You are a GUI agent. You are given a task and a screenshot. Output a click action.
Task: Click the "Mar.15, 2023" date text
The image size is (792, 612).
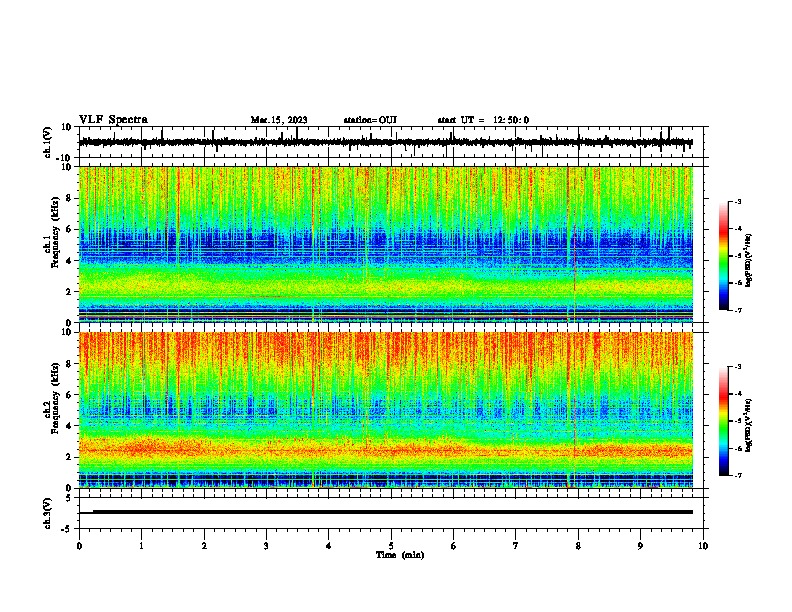(279, 120)
